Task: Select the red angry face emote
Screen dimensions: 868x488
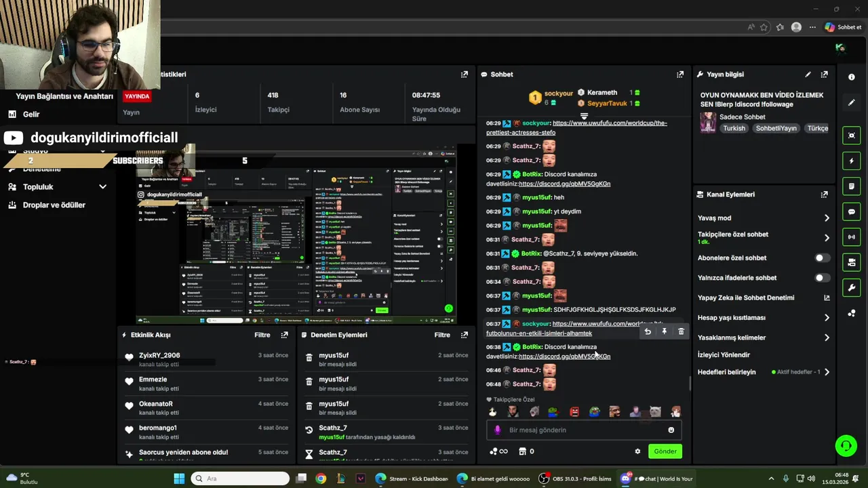Action: pyautogui.click(x=574, y=411)
